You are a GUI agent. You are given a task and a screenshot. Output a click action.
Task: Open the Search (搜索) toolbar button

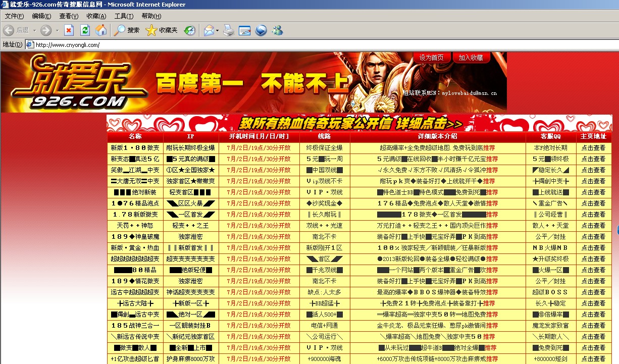tap(127, 30)
